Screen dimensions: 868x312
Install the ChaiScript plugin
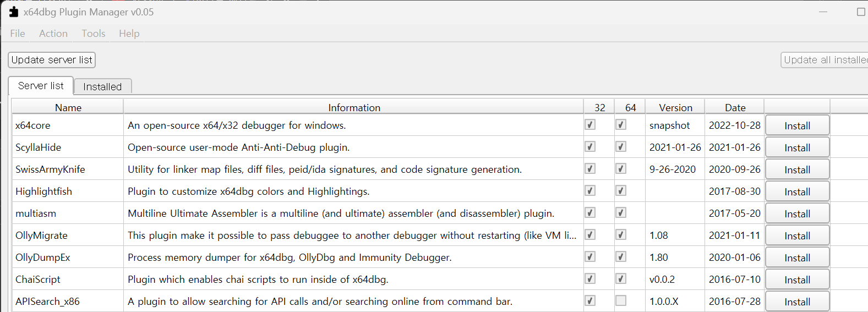pos(797,280)
